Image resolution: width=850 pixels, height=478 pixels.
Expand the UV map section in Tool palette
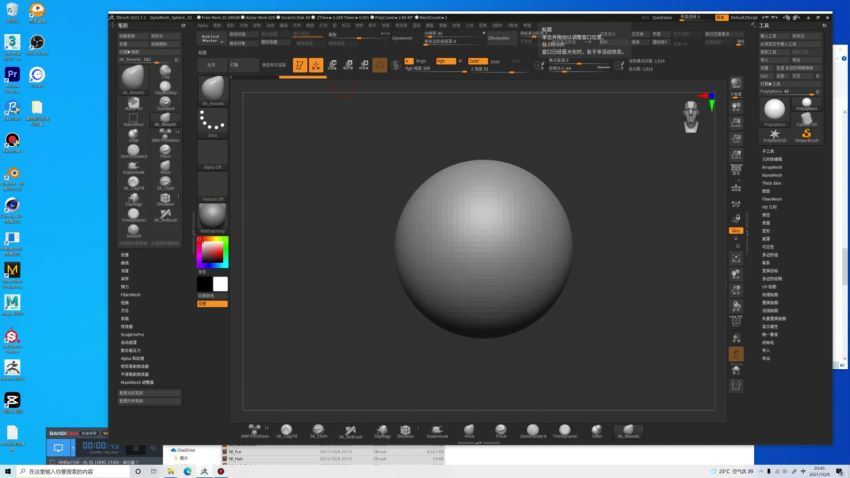[x=769, y=287]
